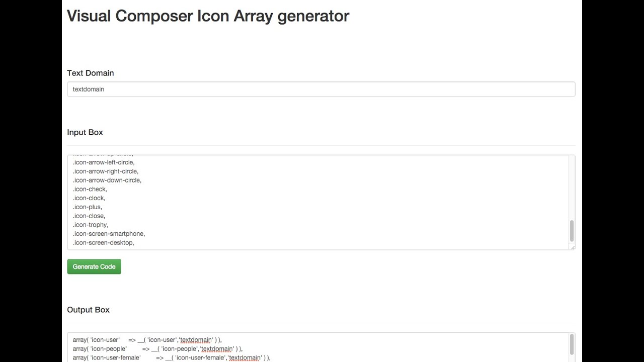Place cursor on the .icon-screen-smartphone line

109,234
